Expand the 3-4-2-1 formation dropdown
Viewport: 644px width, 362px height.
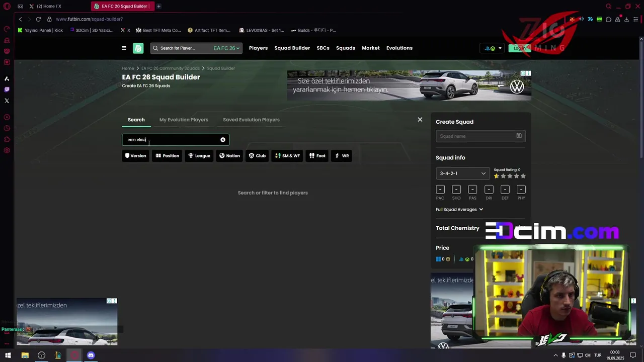463,173
